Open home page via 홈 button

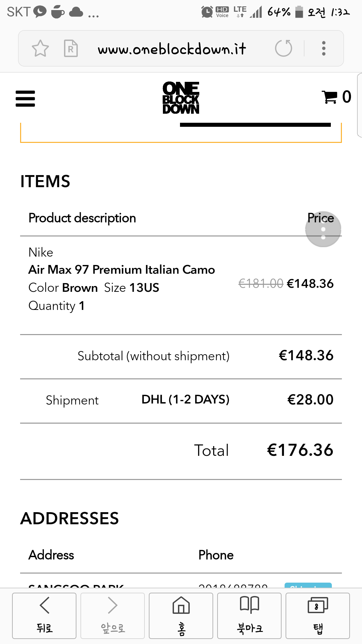[181, 615]
